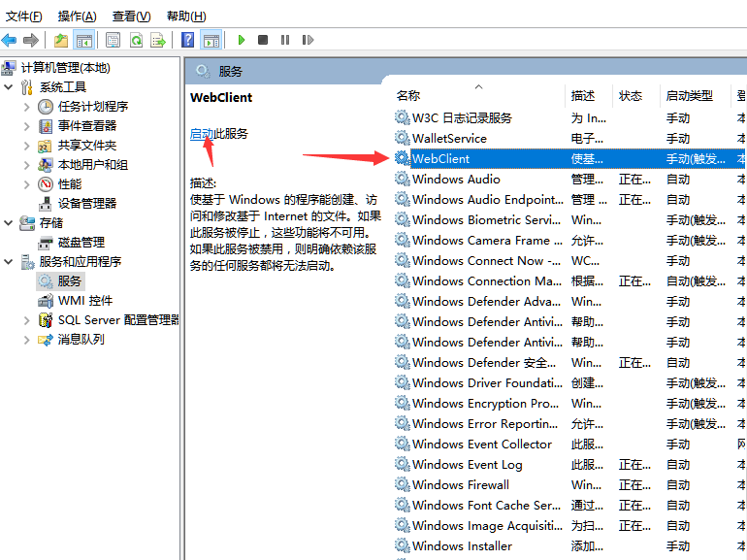Select 磁盘管理 in the left tree
Viewport: 747px width, 560px height.
point(81,243)
